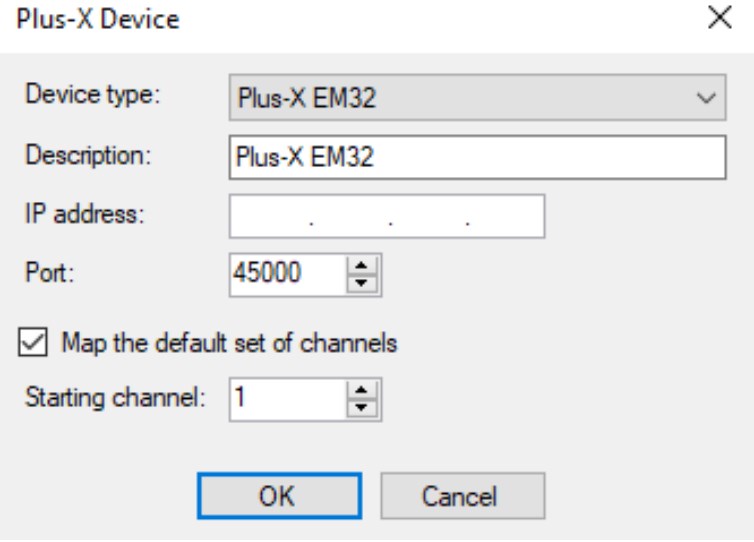Screen dimensions: 754x542
Task: Click the last octet of IP address
Action: pyautogui.click(x=506, y=216)
